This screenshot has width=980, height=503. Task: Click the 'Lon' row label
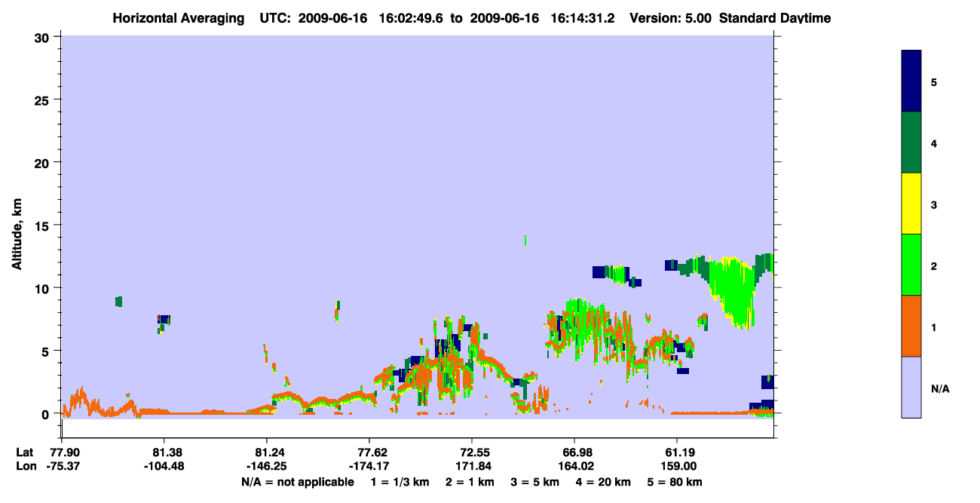pyautogui.click(x=26, y=466)
